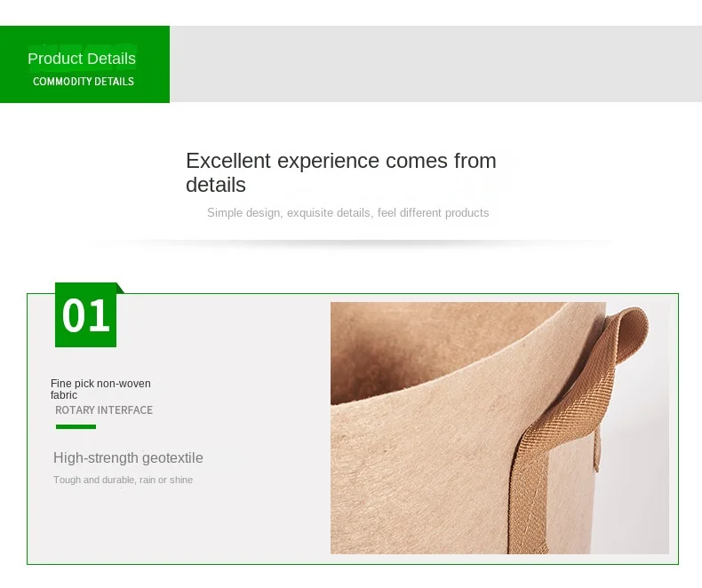
Task: Click the green Product Details banner
Action: [x=84, y=65]
